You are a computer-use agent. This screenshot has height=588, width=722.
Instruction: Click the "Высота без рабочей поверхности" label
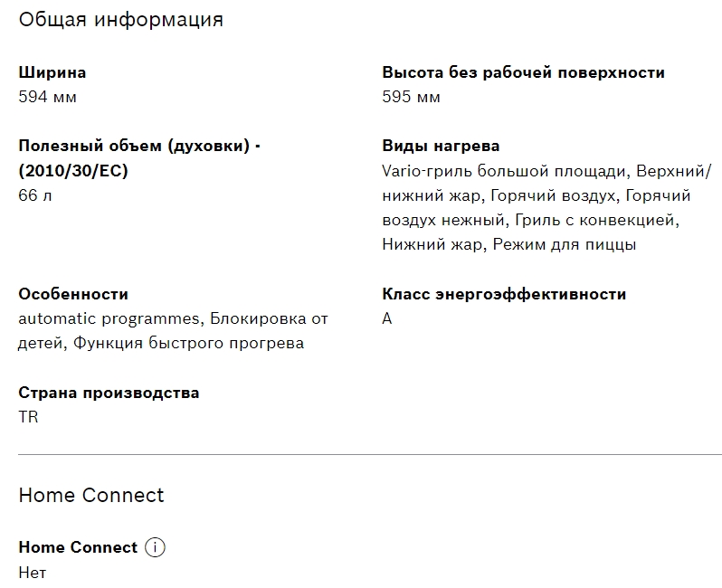pos(523,72)
